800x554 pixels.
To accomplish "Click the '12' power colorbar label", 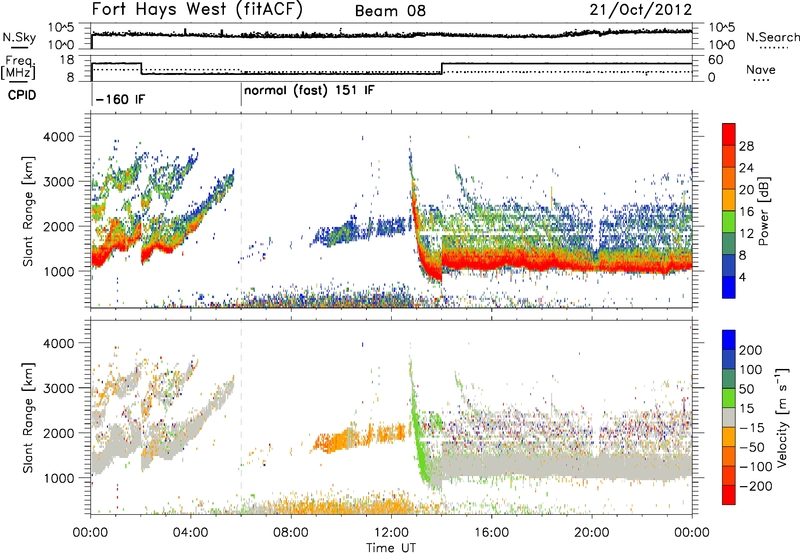I will coord(746,234).
